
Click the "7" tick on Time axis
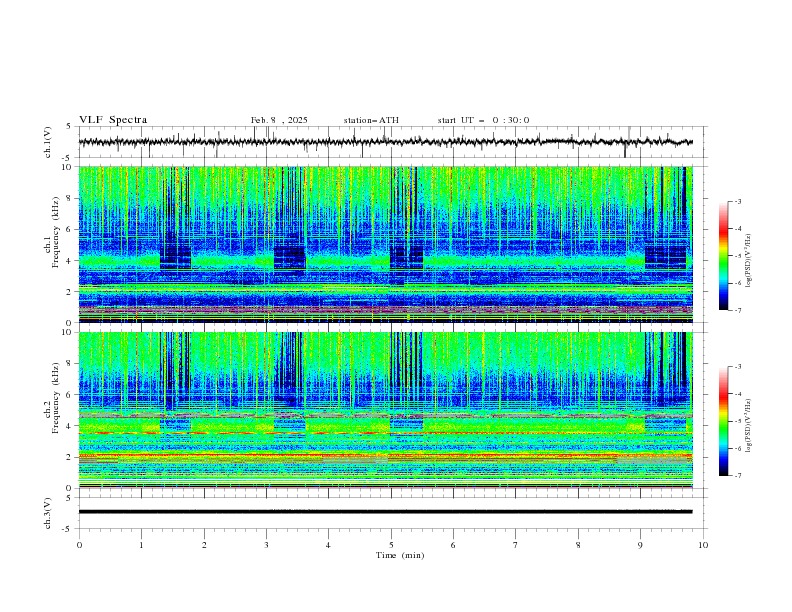pyautogui.click(x=516, y=545)
